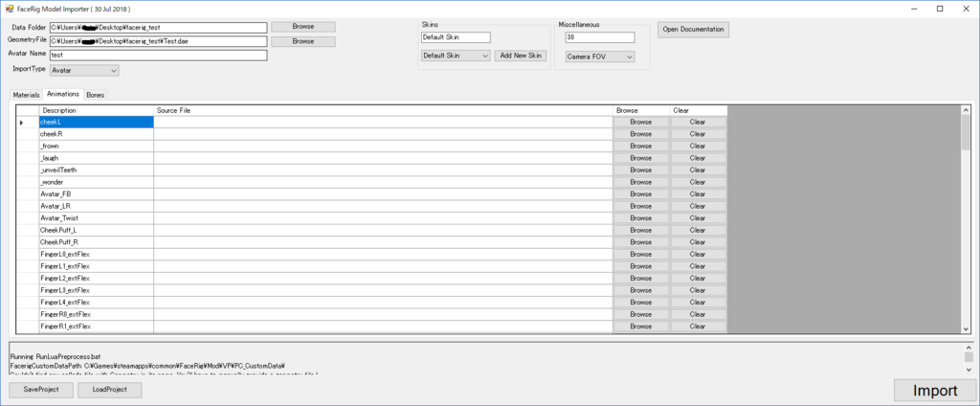Open the Default Skin dropdown
This screenshot has width=980, height=406.
pos(456,56)
